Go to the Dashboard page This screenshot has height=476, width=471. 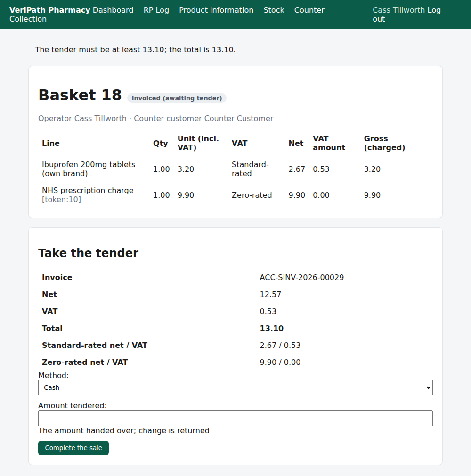pos(113,10)
